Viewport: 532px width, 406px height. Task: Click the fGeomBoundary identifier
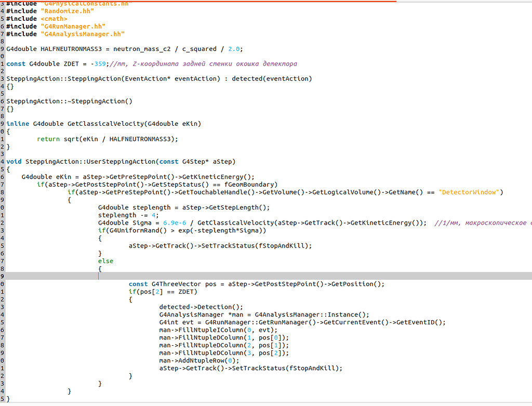pyautogui.click(x=252, y=185)
